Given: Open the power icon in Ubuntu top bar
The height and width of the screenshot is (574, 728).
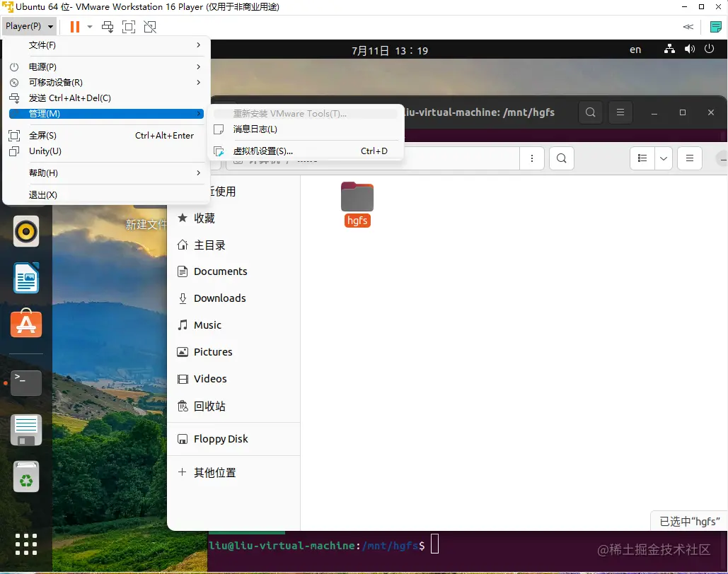Looking at the screenshot, I should click(x=709, y=49).
